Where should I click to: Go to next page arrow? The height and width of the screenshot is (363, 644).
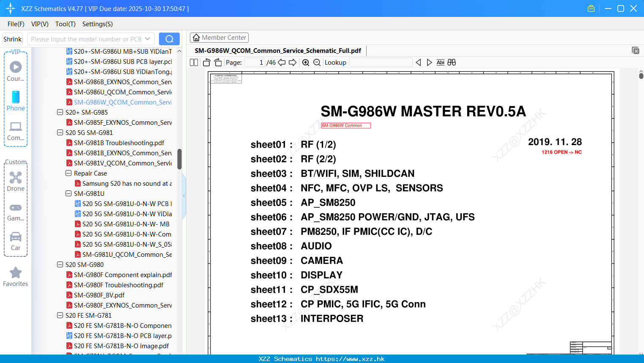tap(293, 63)
